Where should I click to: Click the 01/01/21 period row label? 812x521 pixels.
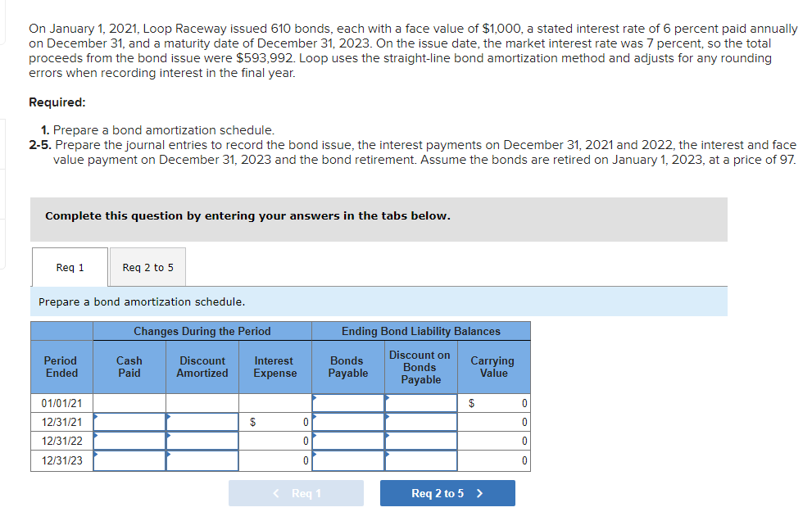click(x=61, y=403)
